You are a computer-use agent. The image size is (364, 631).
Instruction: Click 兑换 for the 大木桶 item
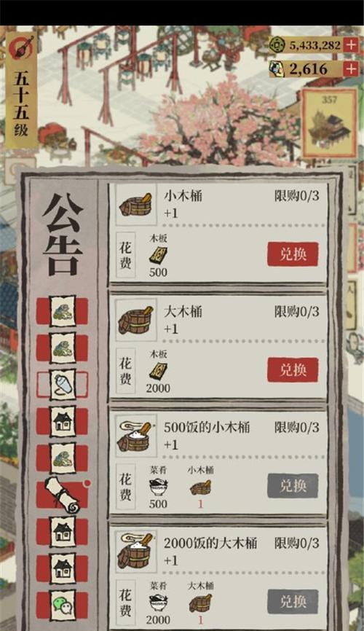[293, 370]
